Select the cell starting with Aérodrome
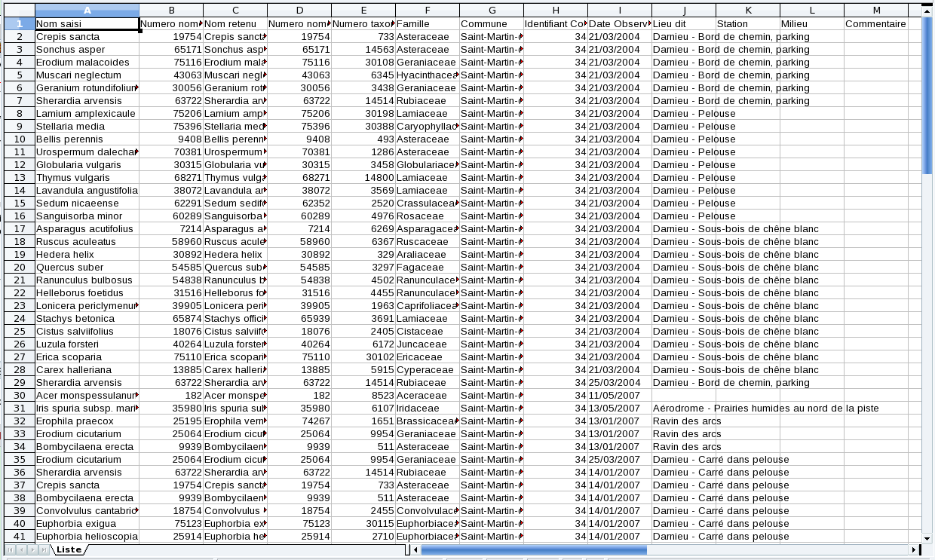The height and width of the screenshot is (560, 935). pyautogui.click(x=716, y=408)
